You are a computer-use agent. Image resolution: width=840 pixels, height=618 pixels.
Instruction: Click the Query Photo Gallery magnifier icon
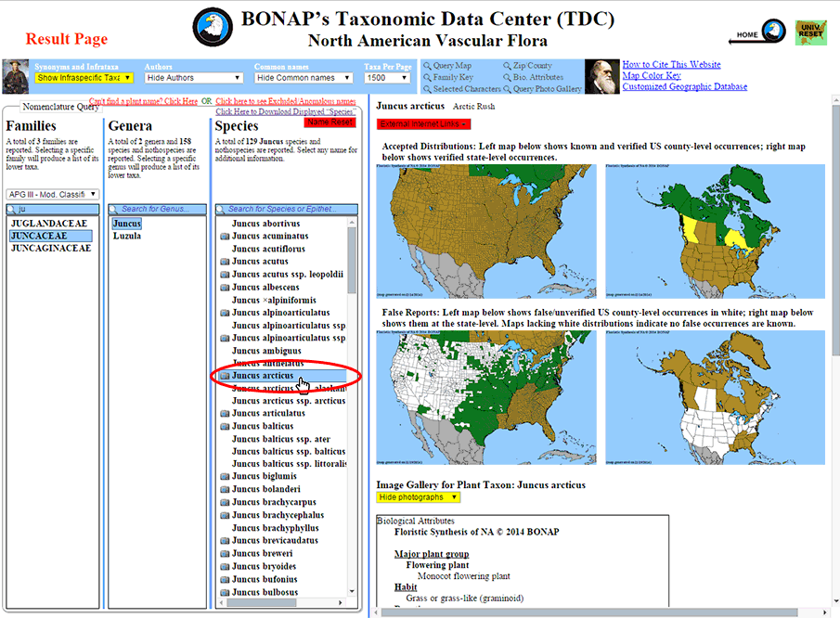point(507,89)
